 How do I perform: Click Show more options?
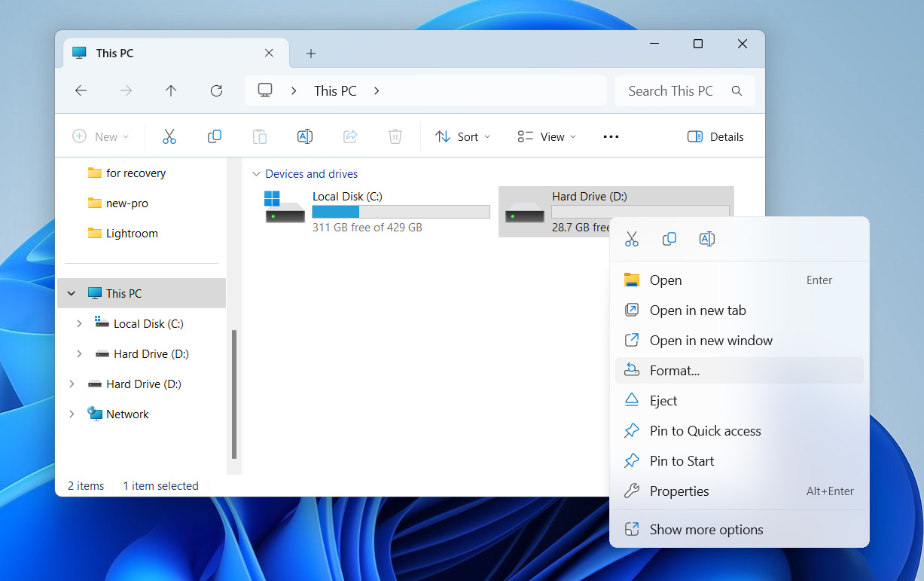tap(740, 530)
